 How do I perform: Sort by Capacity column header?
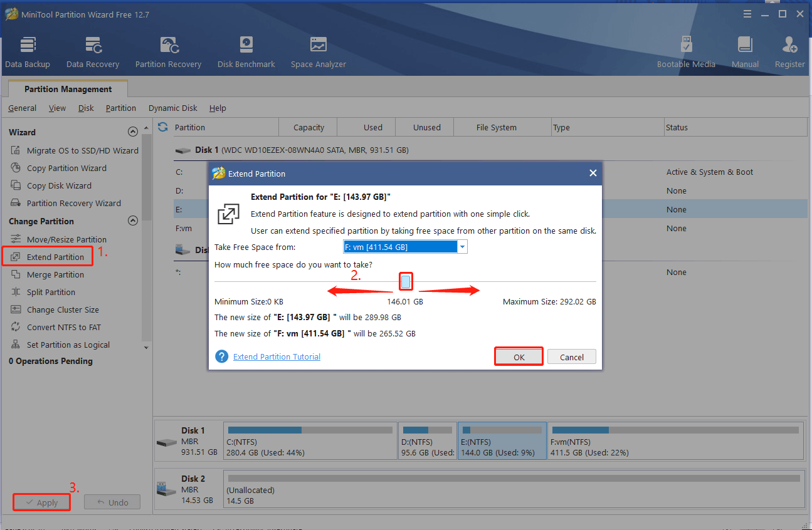coord(308,127)
